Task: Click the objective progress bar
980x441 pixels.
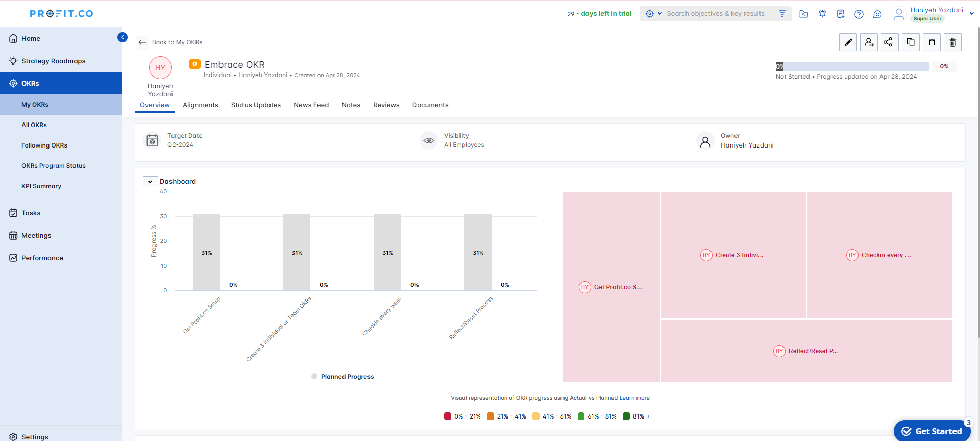Action: click(852, 67)
